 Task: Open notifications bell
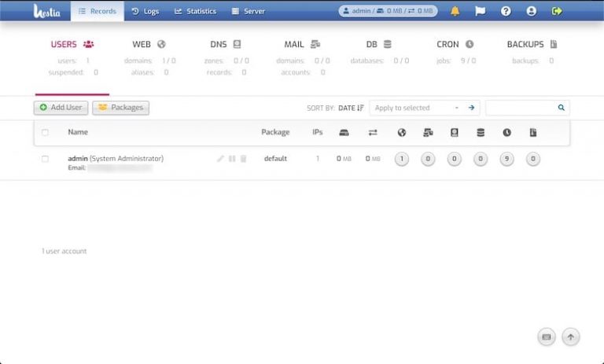coord(455,11)
